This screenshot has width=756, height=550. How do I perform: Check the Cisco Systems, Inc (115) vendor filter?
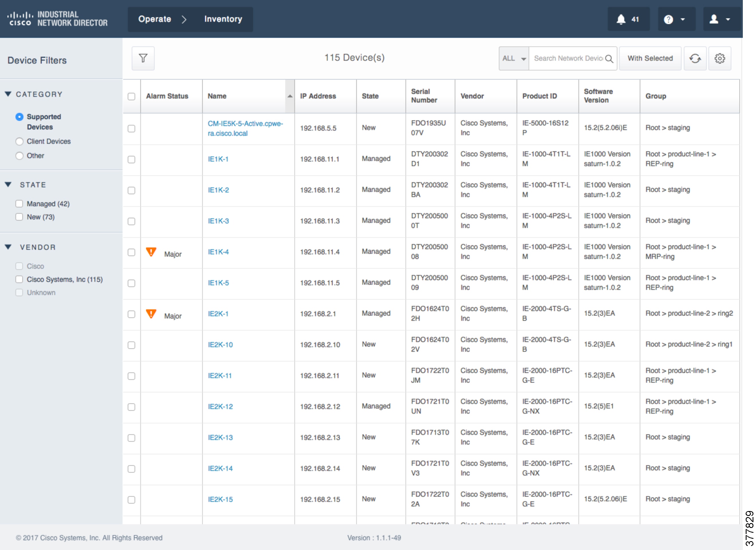19,279
